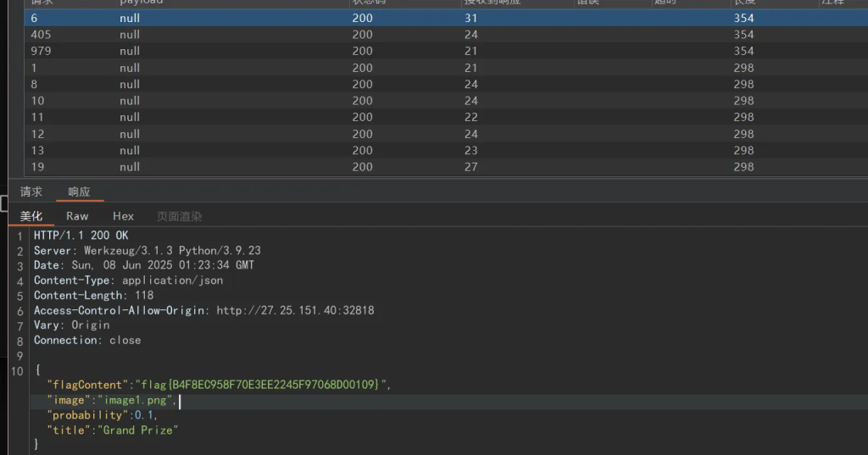Select the highlighted request row 6
This screenshot has width=868, height=455.
pyautogui.click(x=446, y=18)
